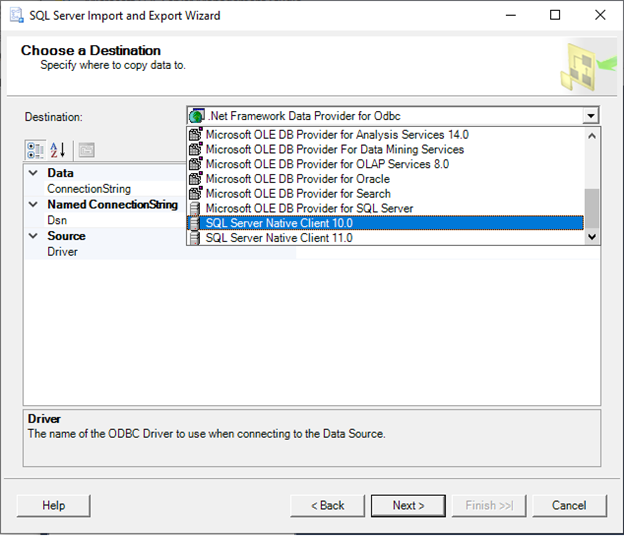The image size is (624, 536).
Task: Maximize the wizard window
Action: pos(555,15)
